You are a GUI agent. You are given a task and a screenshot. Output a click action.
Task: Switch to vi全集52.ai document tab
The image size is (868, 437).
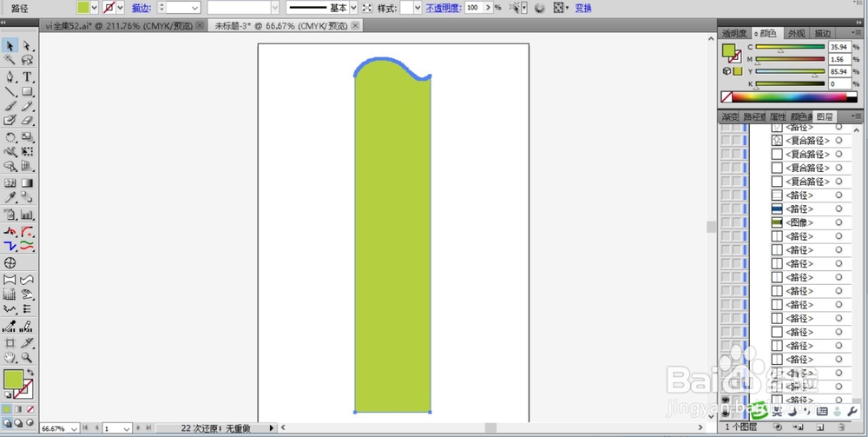point(117,25)
